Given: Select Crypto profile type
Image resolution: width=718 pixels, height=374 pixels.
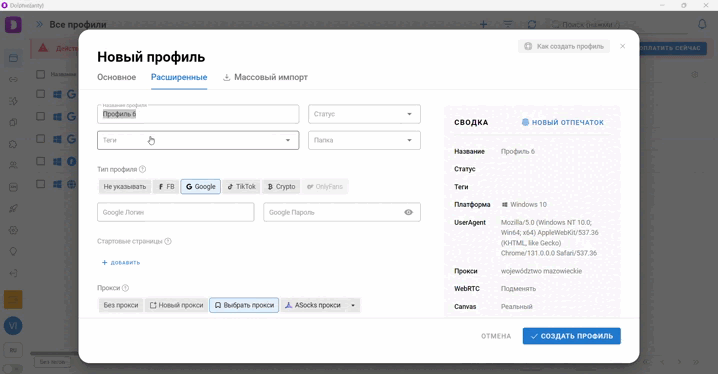Looking at the screenshot, I should tap(281, 187).
